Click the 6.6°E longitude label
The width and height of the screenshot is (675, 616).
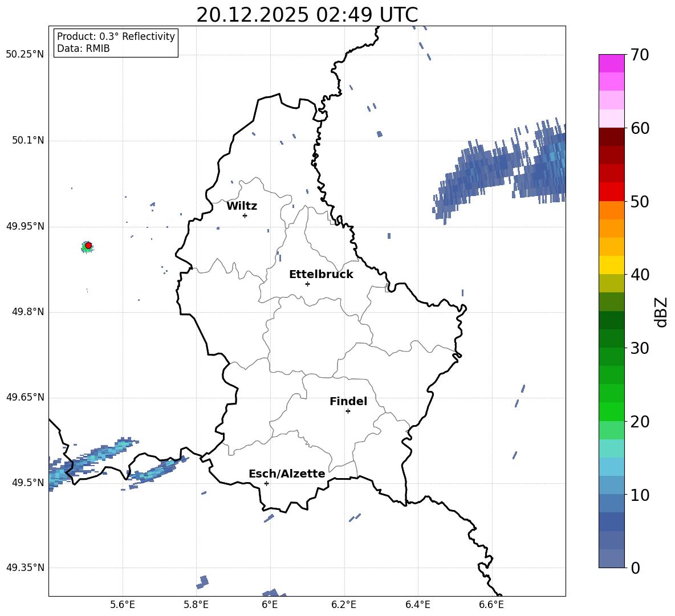click(491, 605)
